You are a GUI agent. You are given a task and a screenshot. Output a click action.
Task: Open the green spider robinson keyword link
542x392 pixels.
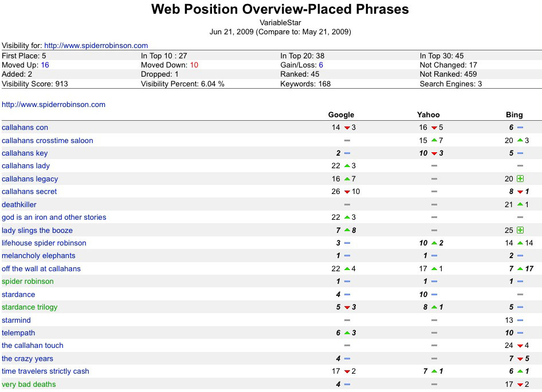(28, 281)
